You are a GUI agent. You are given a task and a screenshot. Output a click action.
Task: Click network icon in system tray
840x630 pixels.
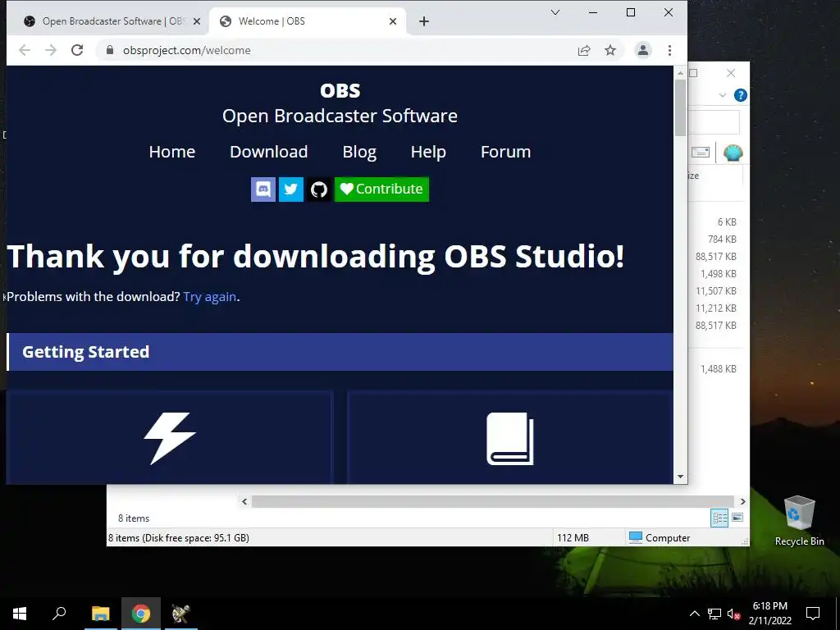714,614
